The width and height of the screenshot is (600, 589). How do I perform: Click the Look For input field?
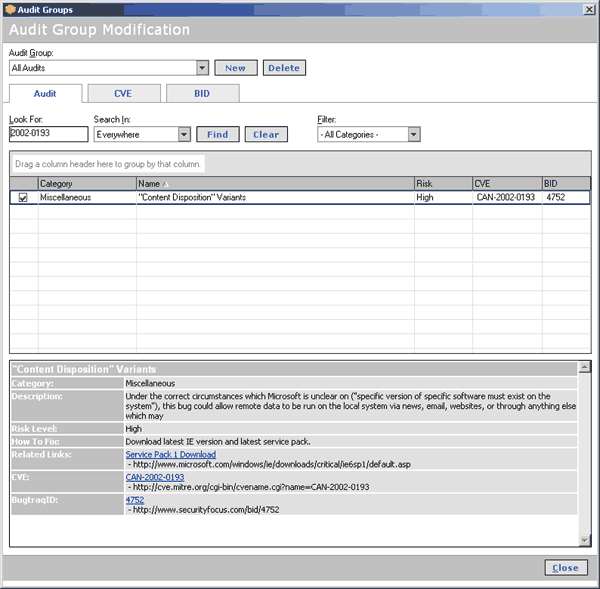point(48,134)
